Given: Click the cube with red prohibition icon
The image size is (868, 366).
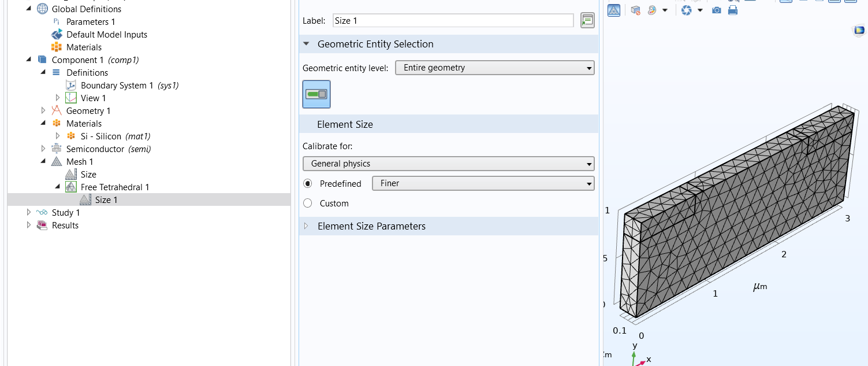Looking at the screenshot, I should 635,10.
